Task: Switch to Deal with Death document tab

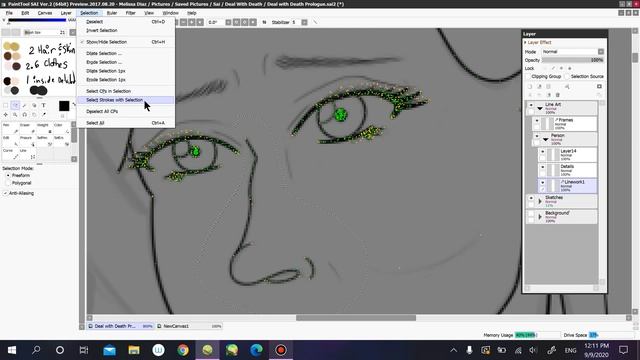Action: [x=121, y=326]
